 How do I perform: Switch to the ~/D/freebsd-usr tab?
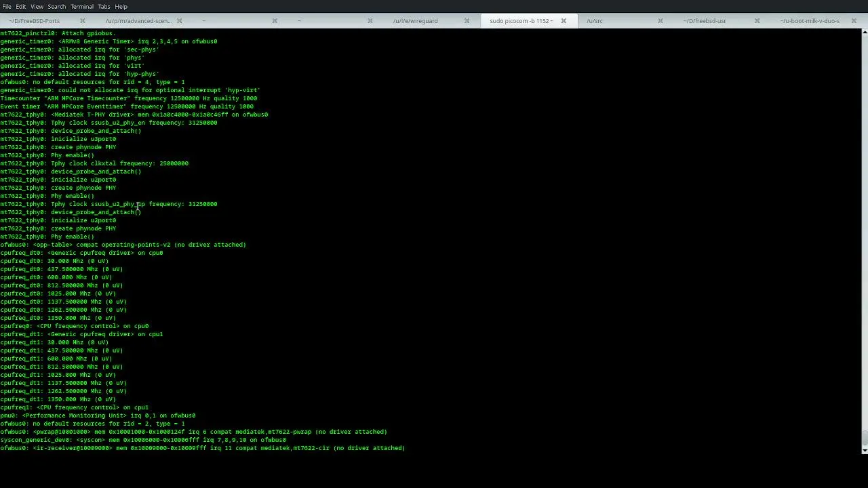705,21
